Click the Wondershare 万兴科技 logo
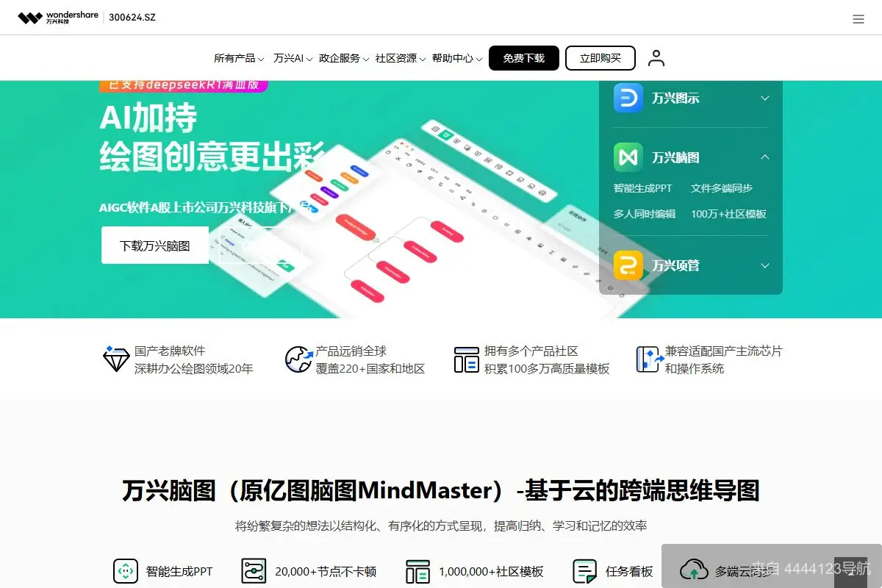This screenshot has height=588, width=882. pos(59,16)
